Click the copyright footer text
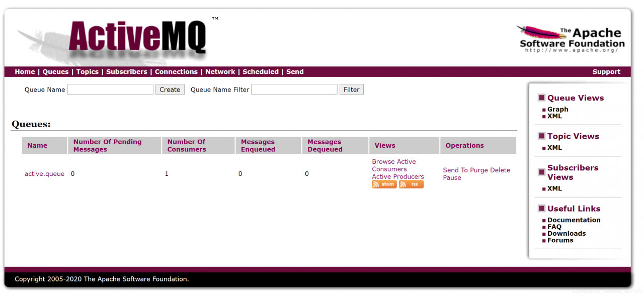This screenshot has width=644, height=296. pyautogui.click(x=102, y=279)
